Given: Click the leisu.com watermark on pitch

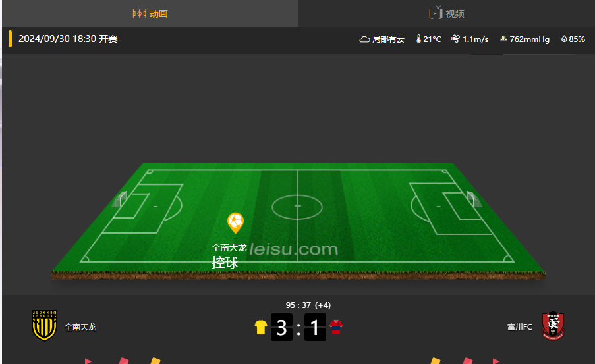Looking at the screenshot, I should tap(293, 249).
